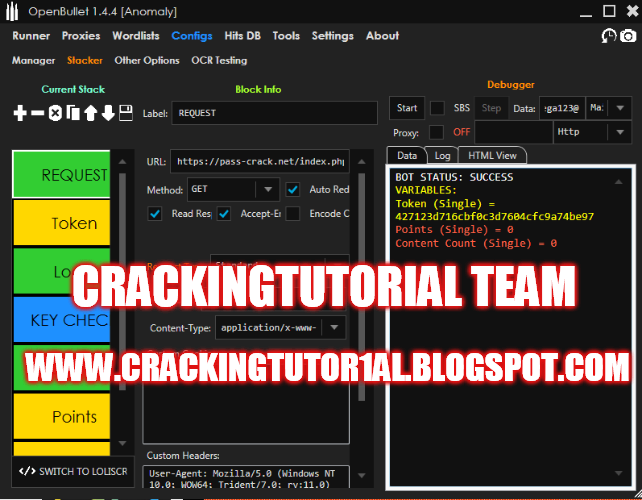Click the debugger Data input field
The height and width of the screenshot is (500, 642).
pyautogui.click(x=562, y=108)
